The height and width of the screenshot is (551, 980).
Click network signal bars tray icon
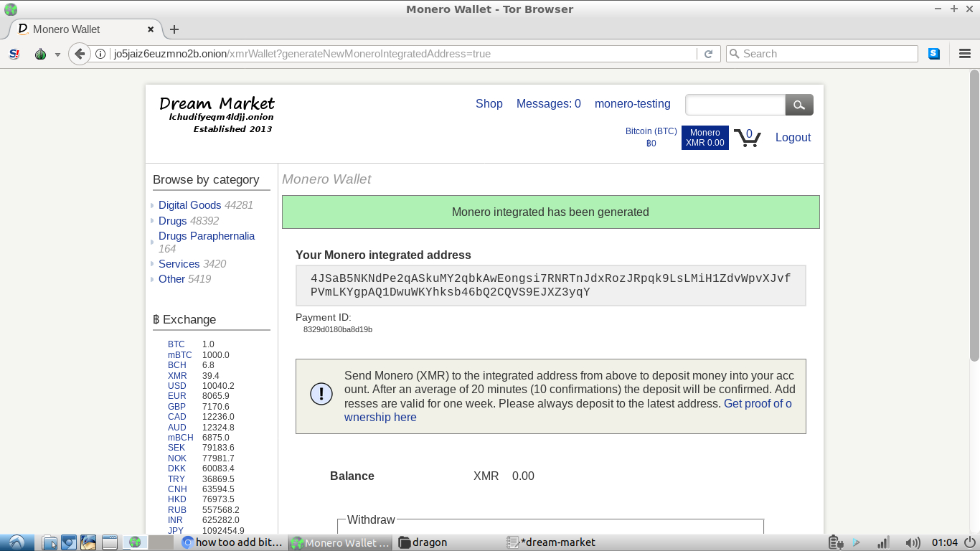pyautogui.click(x=884, y=542)
